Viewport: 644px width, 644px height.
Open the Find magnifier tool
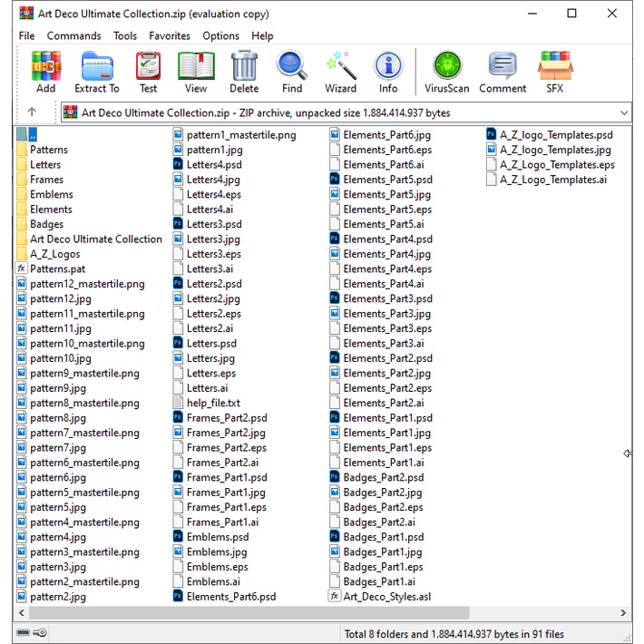(292, 72)
